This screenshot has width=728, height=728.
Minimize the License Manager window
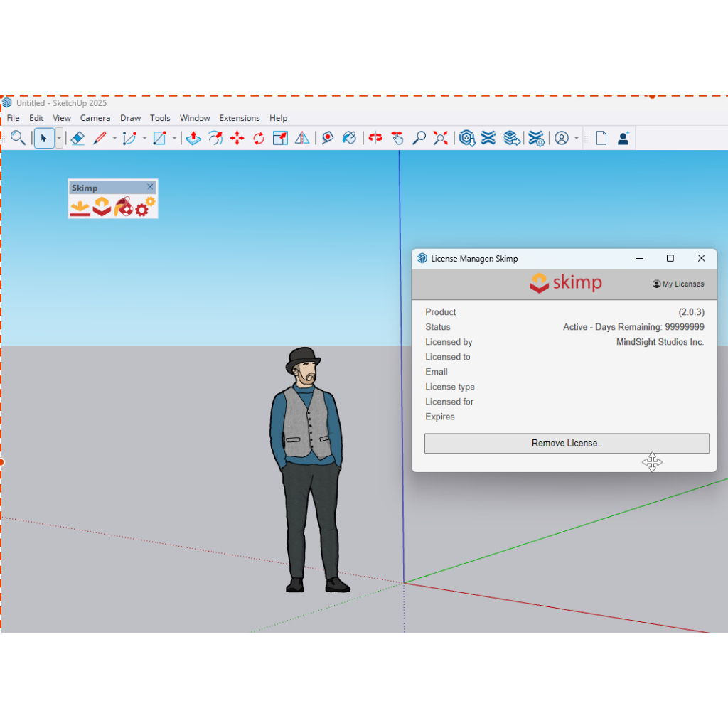click(x=640, y=258)
